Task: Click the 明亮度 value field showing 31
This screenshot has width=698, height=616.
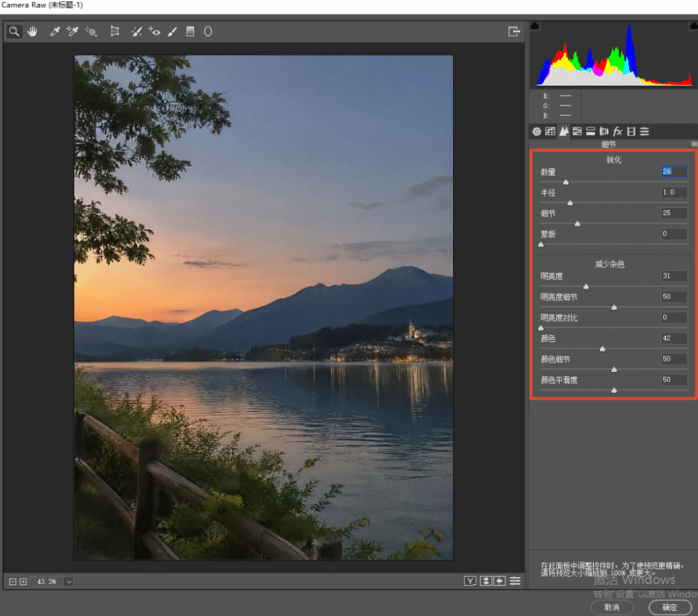Action: tap(674, 276)
